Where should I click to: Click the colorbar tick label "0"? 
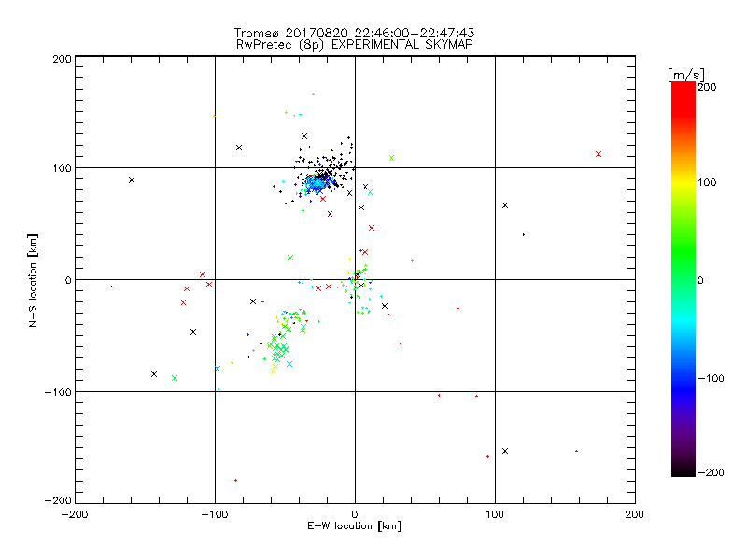click(x=700, y=280)
